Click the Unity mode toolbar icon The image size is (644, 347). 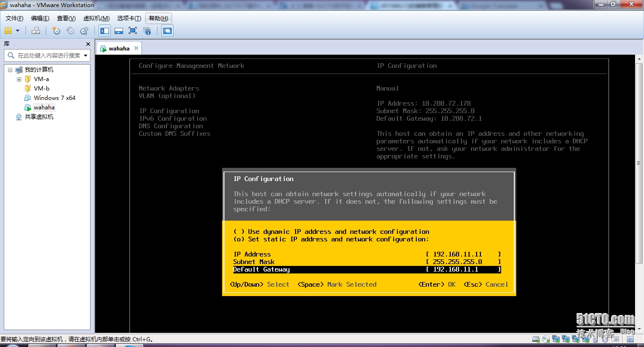pyautogui.click(x=147, y=31)
